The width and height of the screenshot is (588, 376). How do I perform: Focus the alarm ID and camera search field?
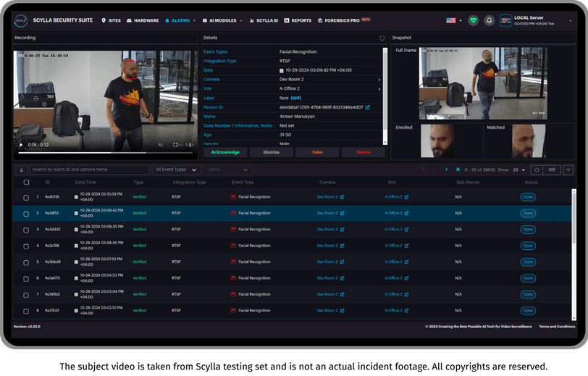coord(90,170)
